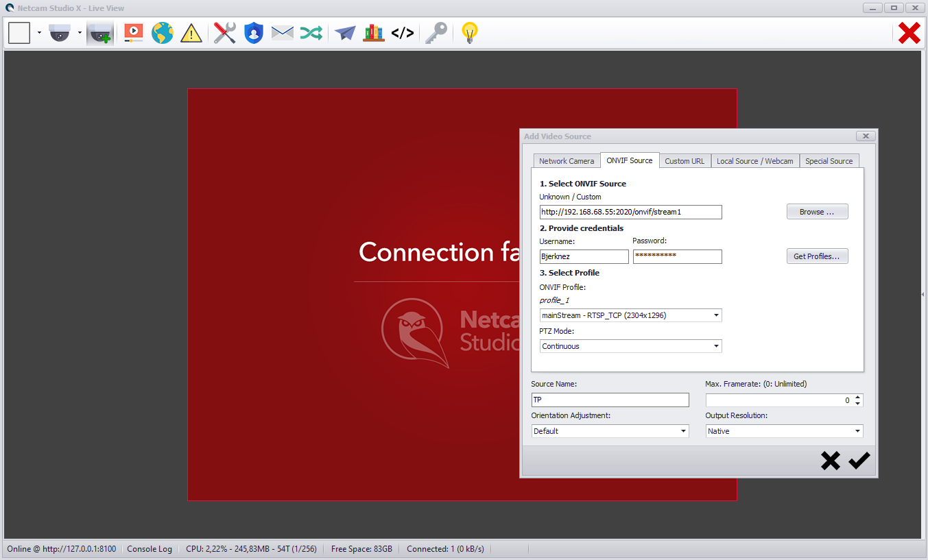928x560 pixels.
Task: Open the Special Source tab
Action: click(x=829, y=161)
